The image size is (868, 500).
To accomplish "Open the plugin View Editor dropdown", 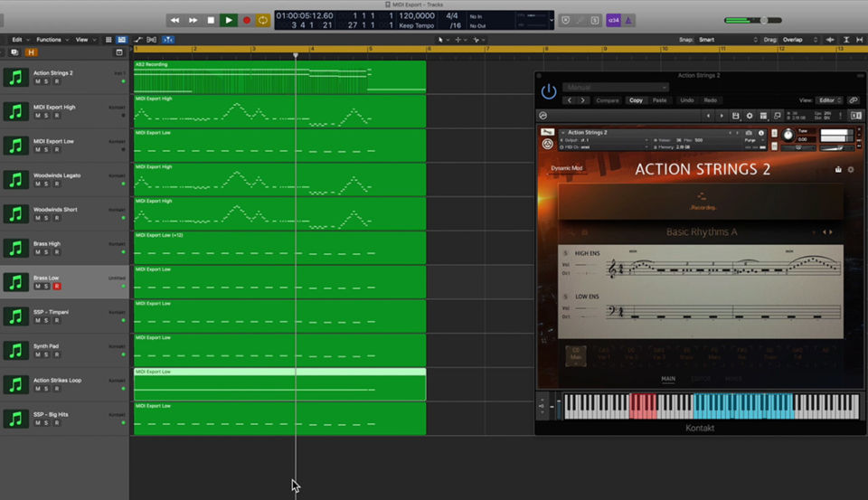I will [829, 100].
